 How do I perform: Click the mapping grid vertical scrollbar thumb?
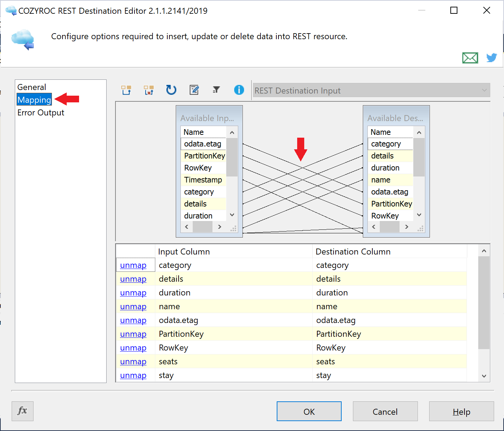coord(484,303)
